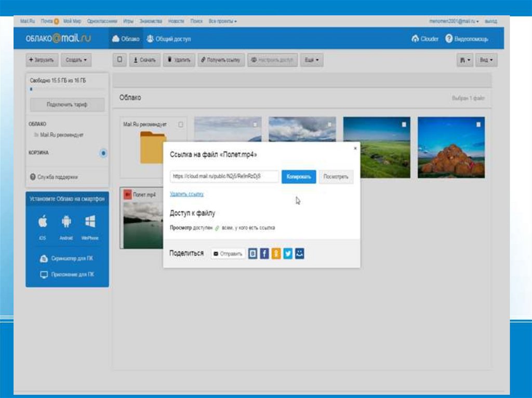Open the sort order dropdown
The height and width of the screenshot is (398, 532).
(465, 60)
